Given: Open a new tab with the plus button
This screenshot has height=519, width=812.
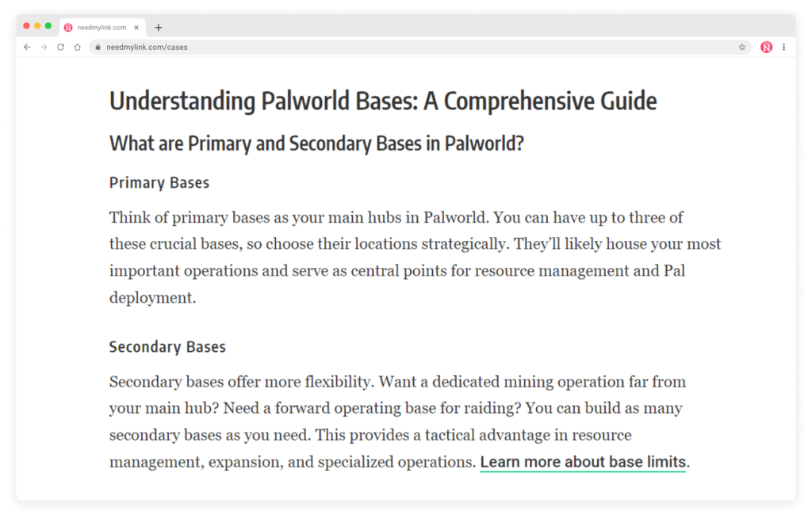Looking at the screenshot, I should point(158,27).
